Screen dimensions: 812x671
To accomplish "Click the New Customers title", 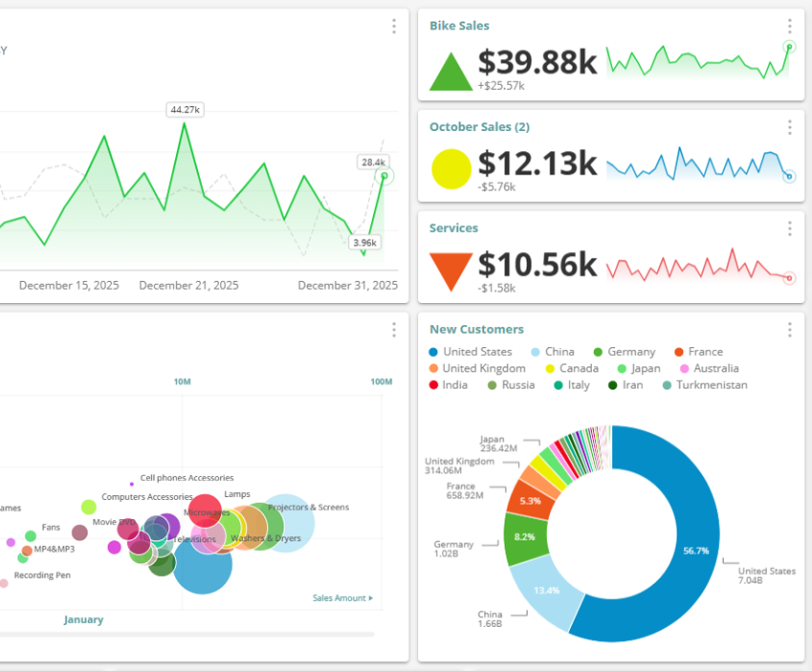I will 476,330.
